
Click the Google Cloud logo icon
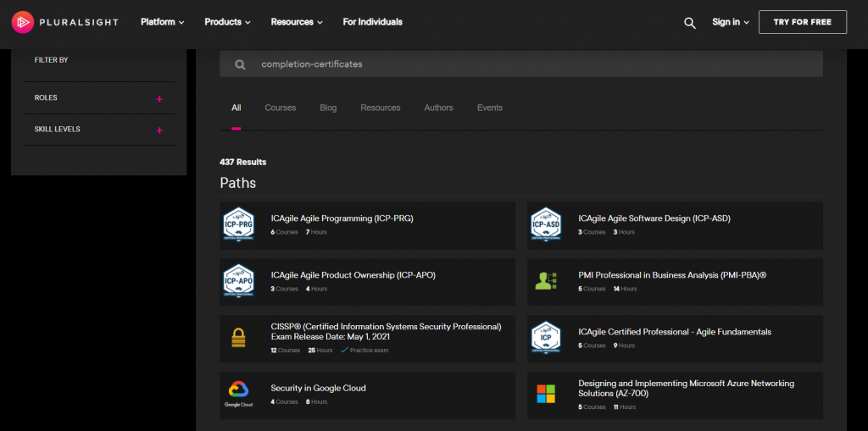(238, 395)
